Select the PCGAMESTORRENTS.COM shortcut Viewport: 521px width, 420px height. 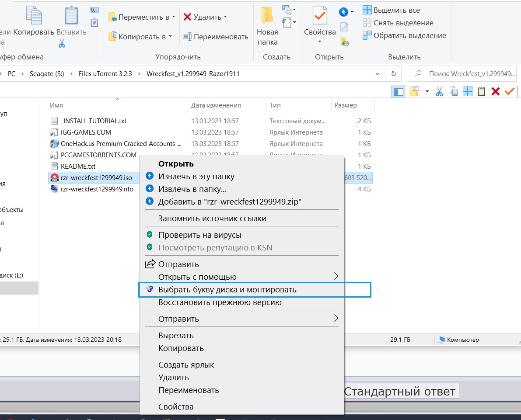coord(98,155)
